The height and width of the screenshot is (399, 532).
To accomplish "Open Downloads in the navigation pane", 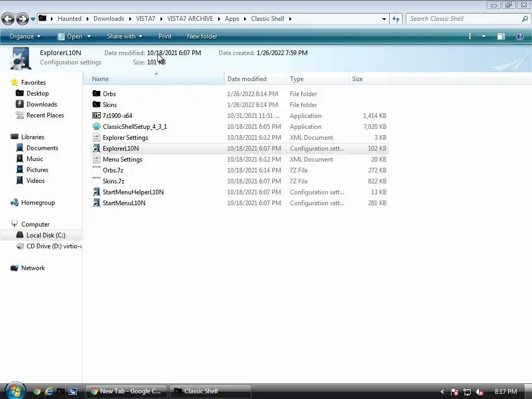I will click(42, 104).
